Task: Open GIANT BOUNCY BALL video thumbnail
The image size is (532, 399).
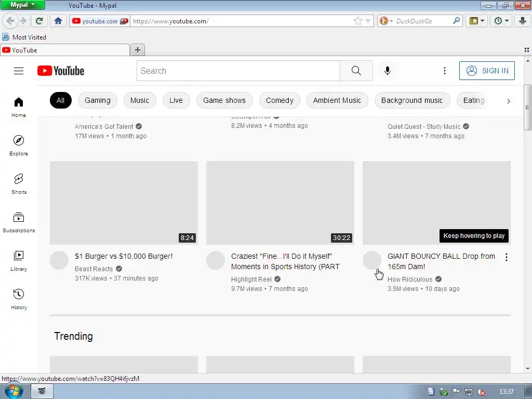Action: pos(436,203)
